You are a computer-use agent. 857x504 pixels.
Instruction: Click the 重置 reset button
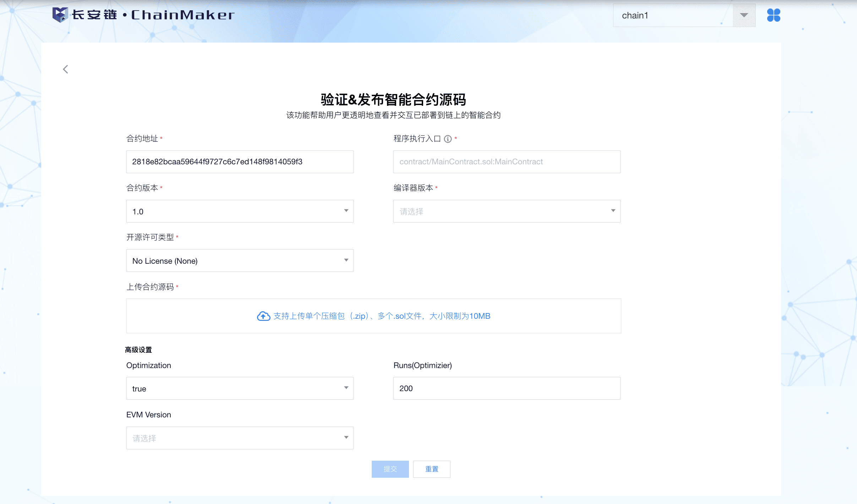(x=431, y=469)
